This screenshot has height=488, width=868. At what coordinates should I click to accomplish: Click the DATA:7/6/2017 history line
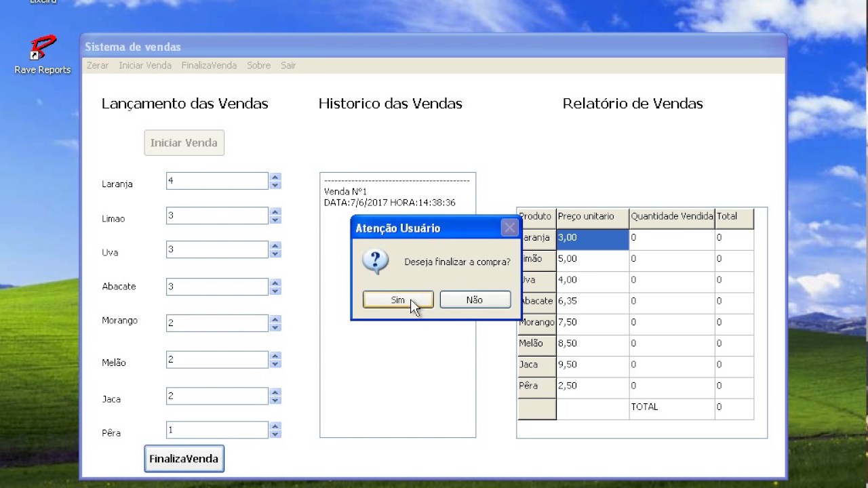tap(390, 203)
